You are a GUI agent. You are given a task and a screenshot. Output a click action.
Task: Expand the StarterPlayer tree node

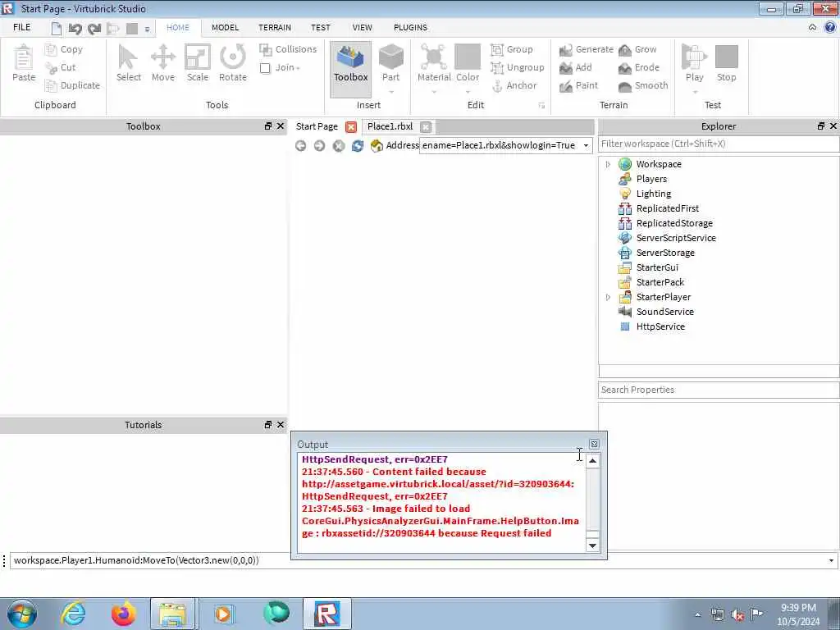point(608,297)
